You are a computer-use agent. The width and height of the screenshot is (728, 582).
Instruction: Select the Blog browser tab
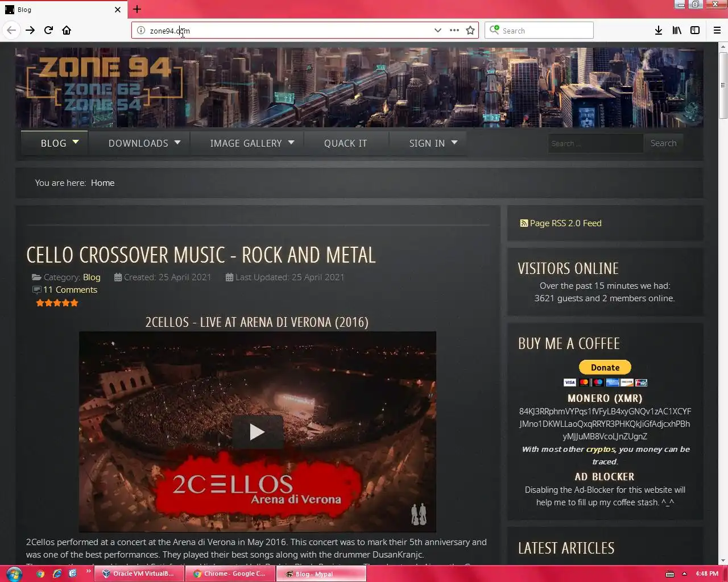[63, 10]
